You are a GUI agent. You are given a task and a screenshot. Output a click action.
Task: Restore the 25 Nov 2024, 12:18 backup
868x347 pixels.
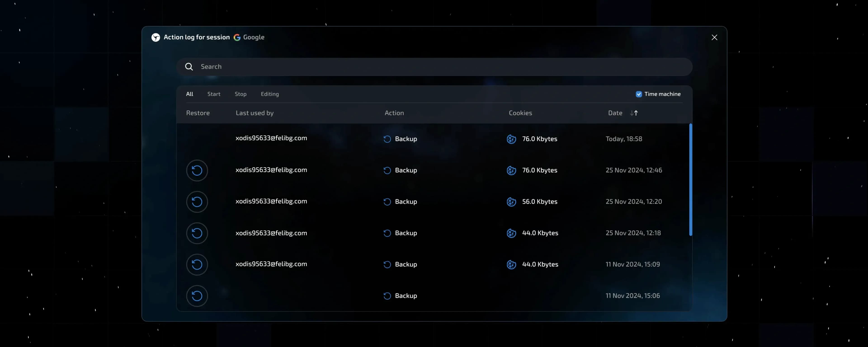(x=197, y=233)
